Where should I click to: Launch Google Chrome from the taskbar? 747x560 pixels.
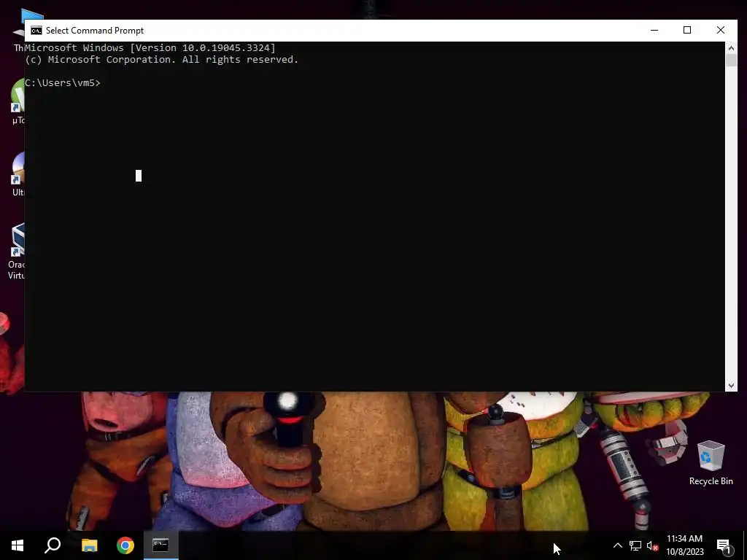click(125, 545)
